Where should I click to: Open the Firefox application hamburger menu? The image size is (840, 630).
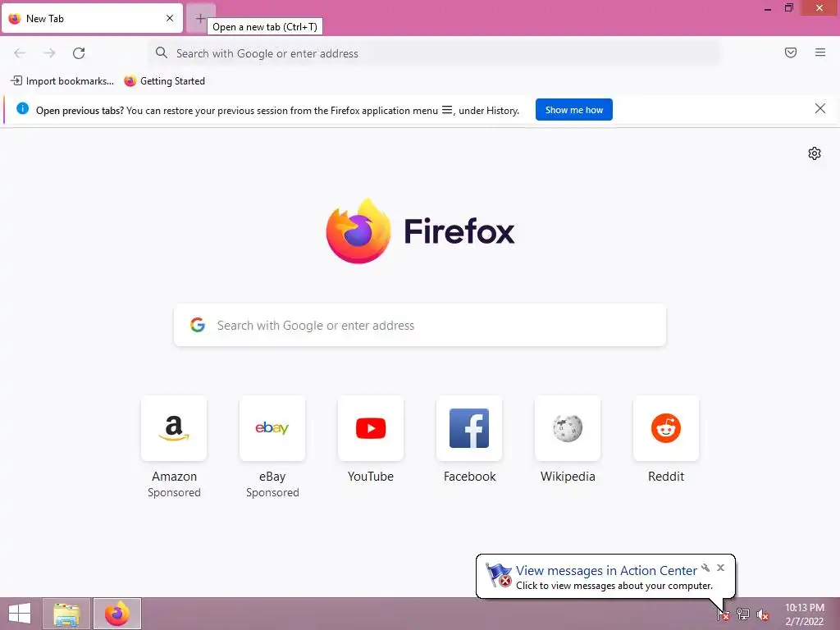(x=820, y=52)
